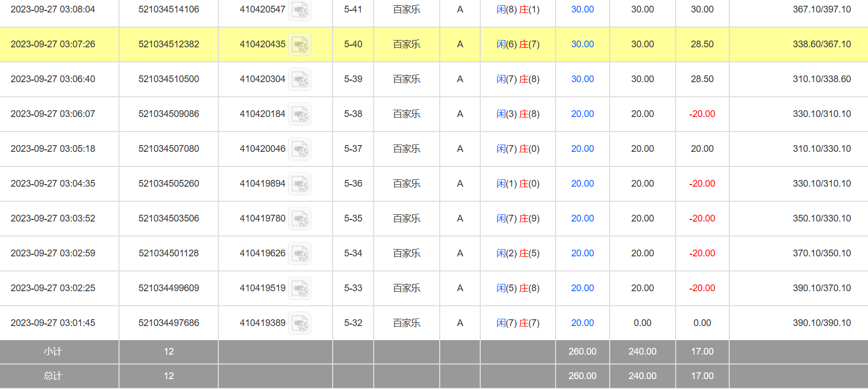Click balance value 367.10/397.10
This screenshot has width=868, height=390.
click(x=822, y=9)
